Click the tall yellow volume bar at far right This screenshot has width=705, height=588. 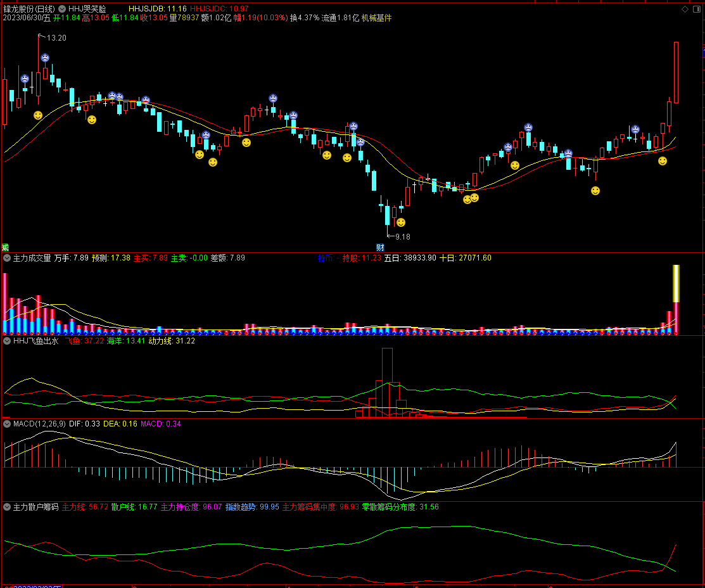pos(676,283)
